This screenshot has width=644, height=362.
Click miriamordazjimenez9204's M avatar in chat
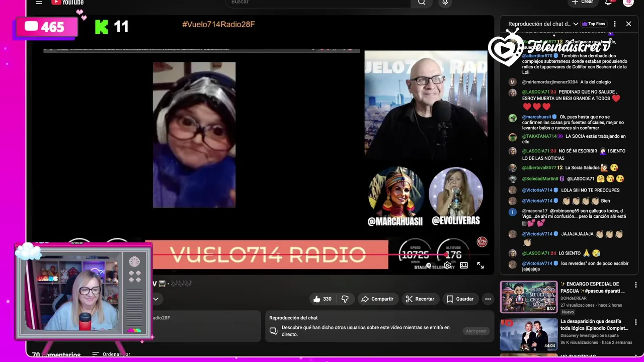[x=512, y=82]
